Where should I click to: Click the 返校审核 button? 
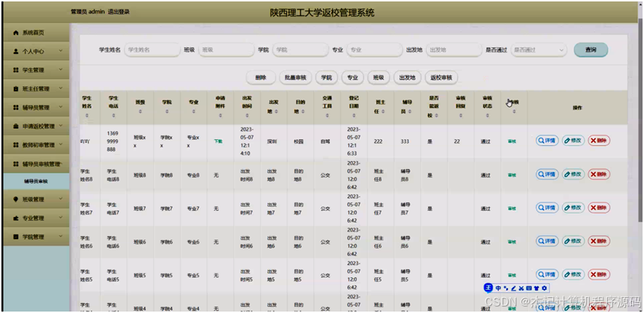click(441, 77)
